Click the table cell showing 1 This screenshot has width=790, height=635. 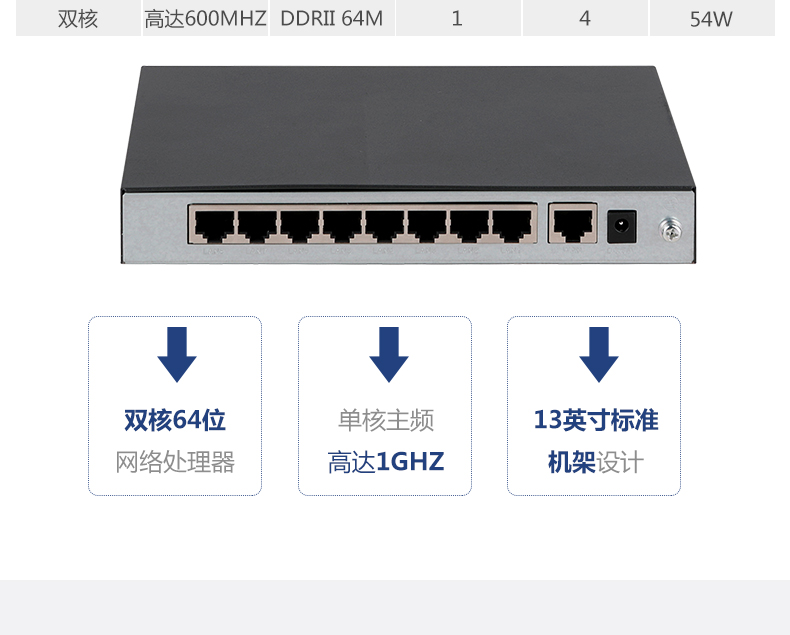[458, 18]
